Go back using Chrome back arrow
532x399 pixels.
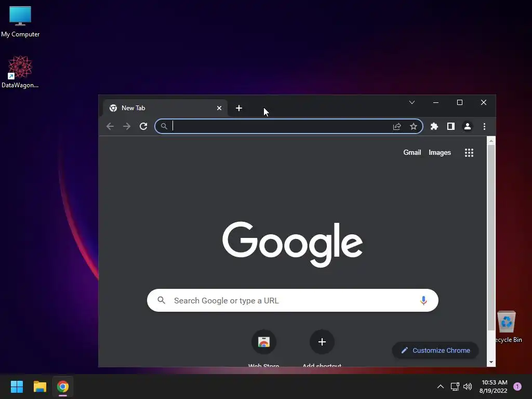pos(110,127)
